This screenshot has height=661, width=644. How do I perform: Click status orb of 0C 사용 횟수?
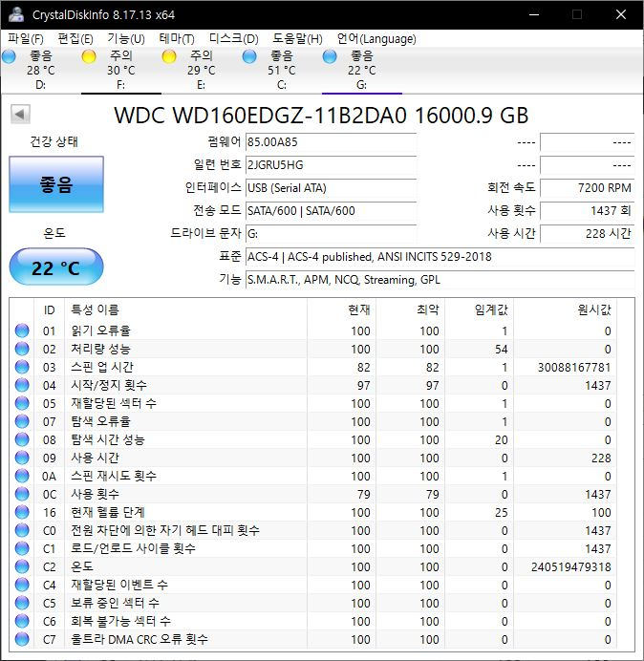point(22,494)
